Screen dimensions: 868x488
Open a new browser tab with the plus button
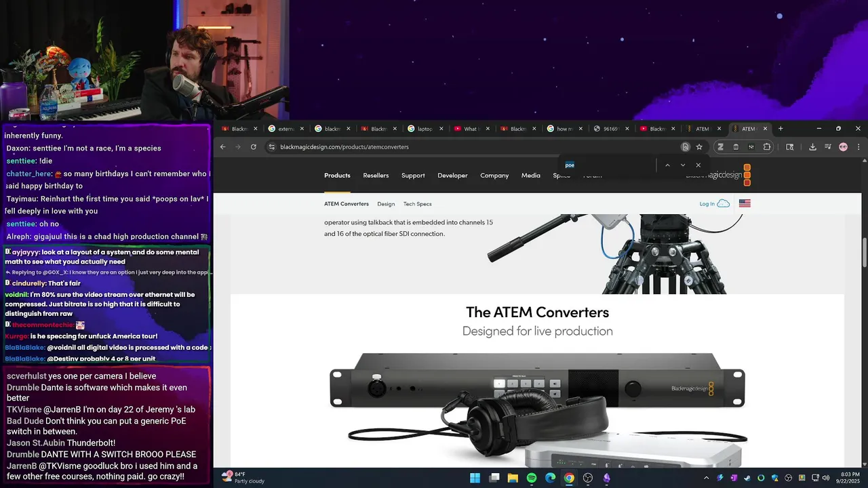coord(781,129)
